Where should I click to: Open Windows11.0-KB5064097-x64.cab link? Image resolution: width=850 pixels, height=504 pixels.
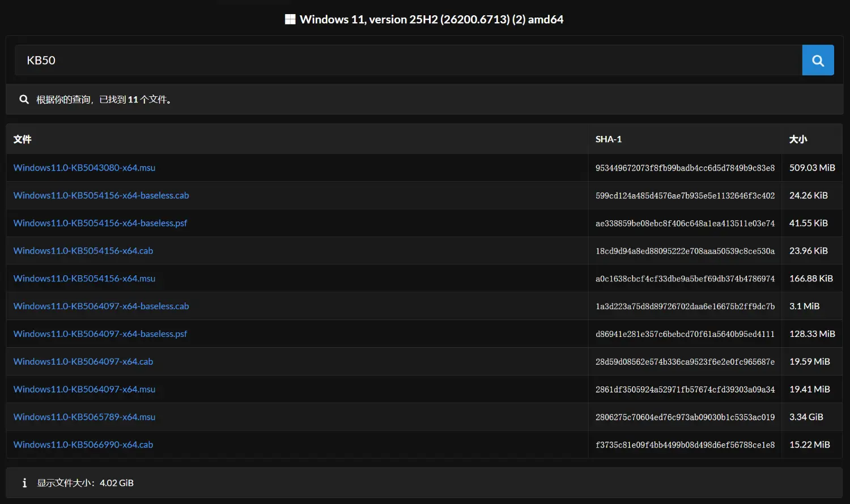point(83,362)
